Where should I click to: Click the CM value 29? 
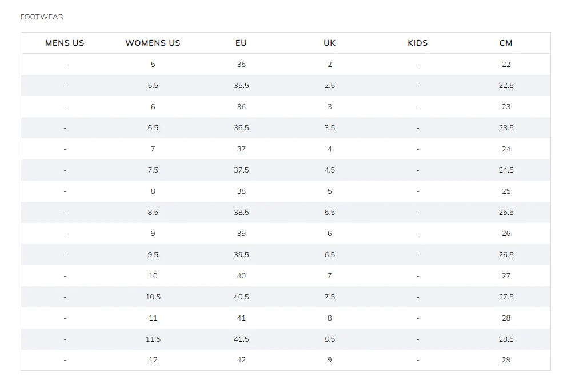coord(506,360)
